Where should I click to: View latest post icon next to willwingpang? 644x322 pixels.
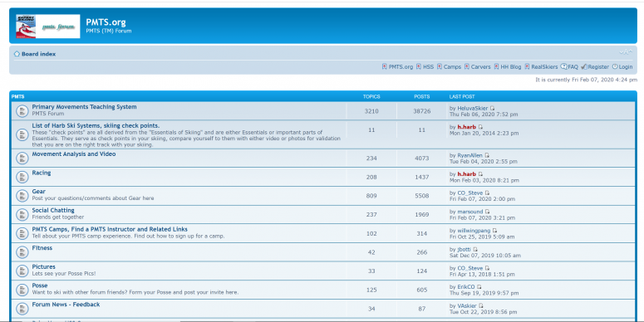(495, 231)
